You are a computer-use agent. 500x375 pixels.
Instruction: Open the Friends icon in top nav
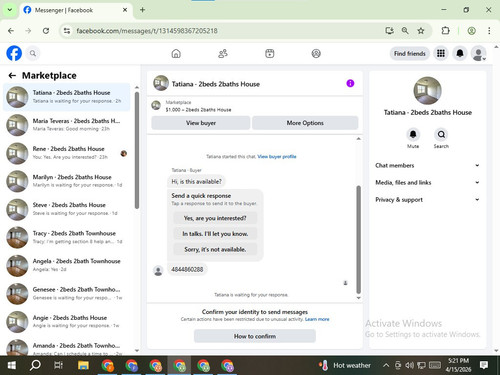[223, 53]
